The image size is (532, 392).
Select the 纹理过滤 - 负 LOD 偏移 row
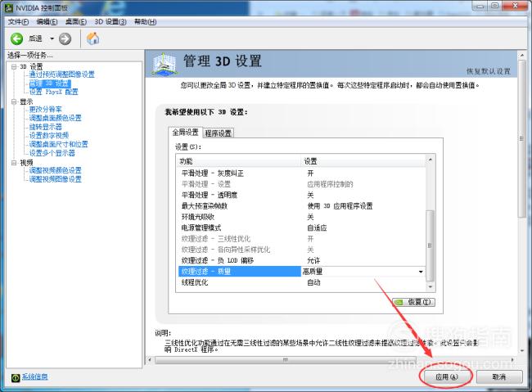point(301,261)
